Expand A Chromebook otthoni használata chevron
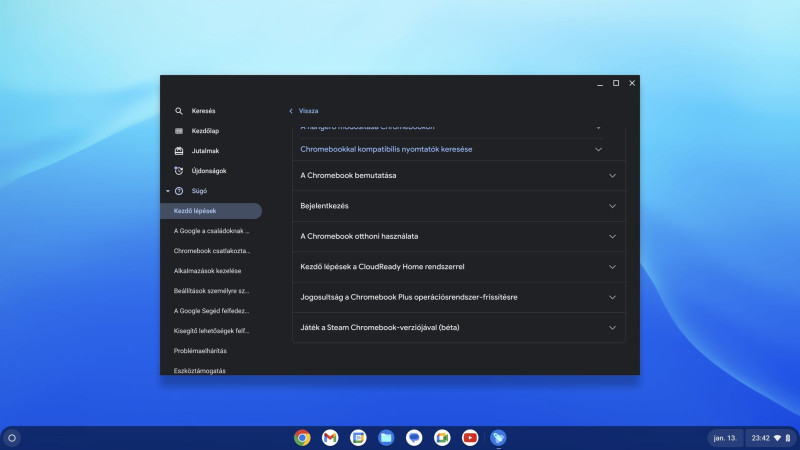This screenshot has width=800, height=450. [x=612, y=236]
